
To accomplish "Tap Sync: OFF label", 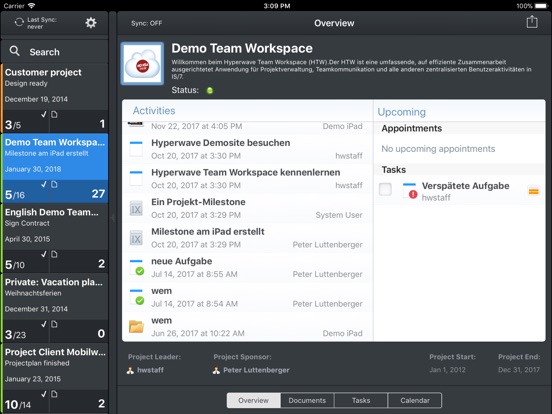I will coord(146,23).
